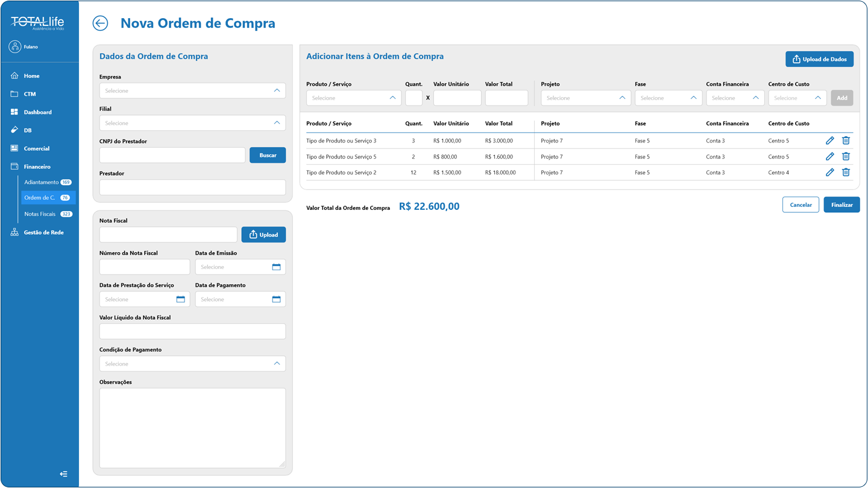Screen dimensions: 868x488
Task: Go to Notas Fiscais submenu item
Action: (40, 214)
